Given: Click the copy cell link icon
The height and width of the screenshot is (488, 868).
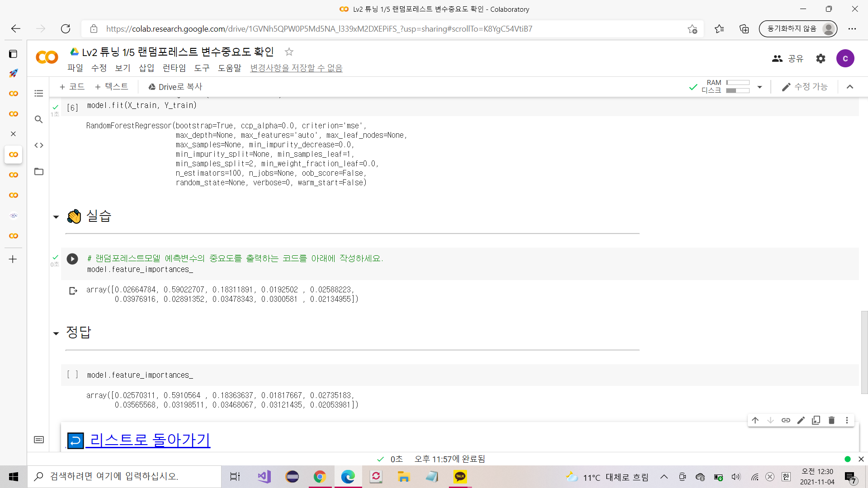Looking at the screenshot, I should point(786,420).
